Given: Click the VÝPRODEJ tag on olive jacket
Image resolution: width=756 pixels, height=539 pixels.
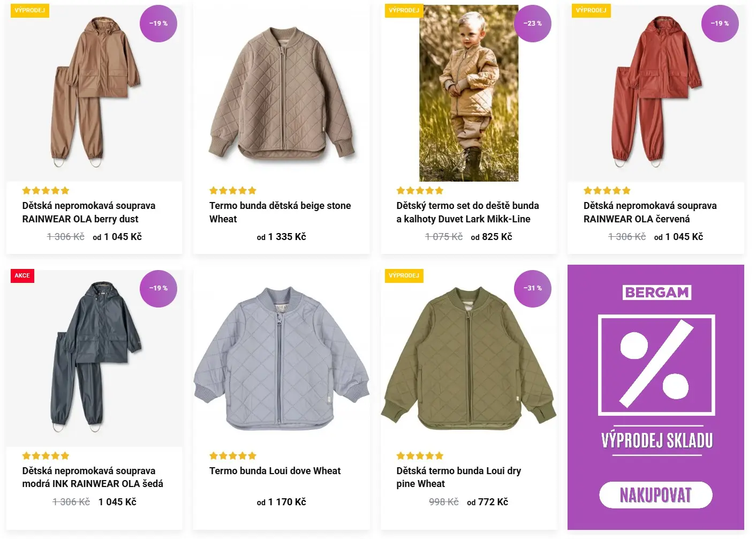Looking at the screenshot, I should point(404,275).
